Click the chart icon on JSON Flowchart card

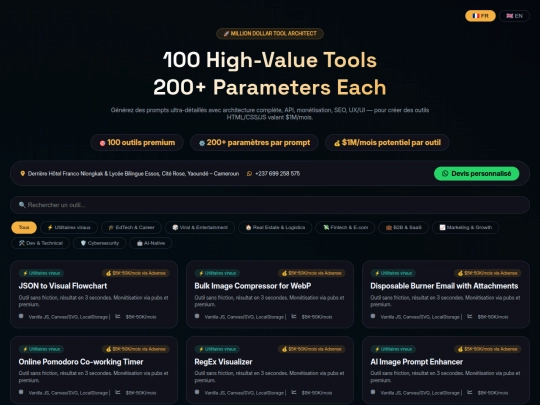point(118,316)
